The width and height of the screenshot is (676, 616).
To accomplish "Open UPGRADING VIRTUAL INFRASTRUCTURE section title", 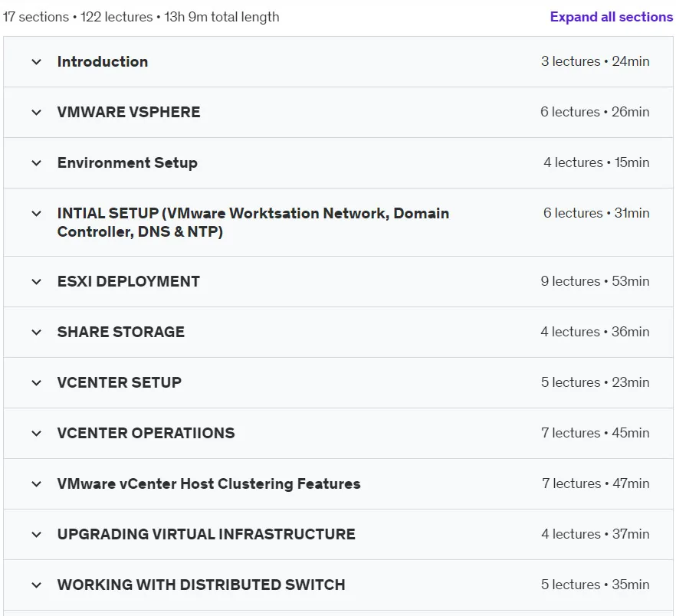I will click(x=206, y=535).
